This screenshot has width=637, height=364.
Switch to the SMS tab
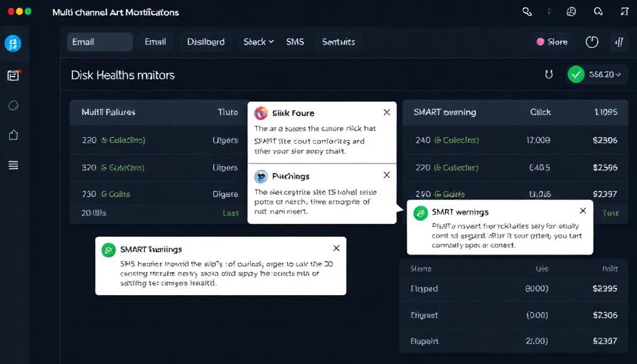(x=295, y=42)
